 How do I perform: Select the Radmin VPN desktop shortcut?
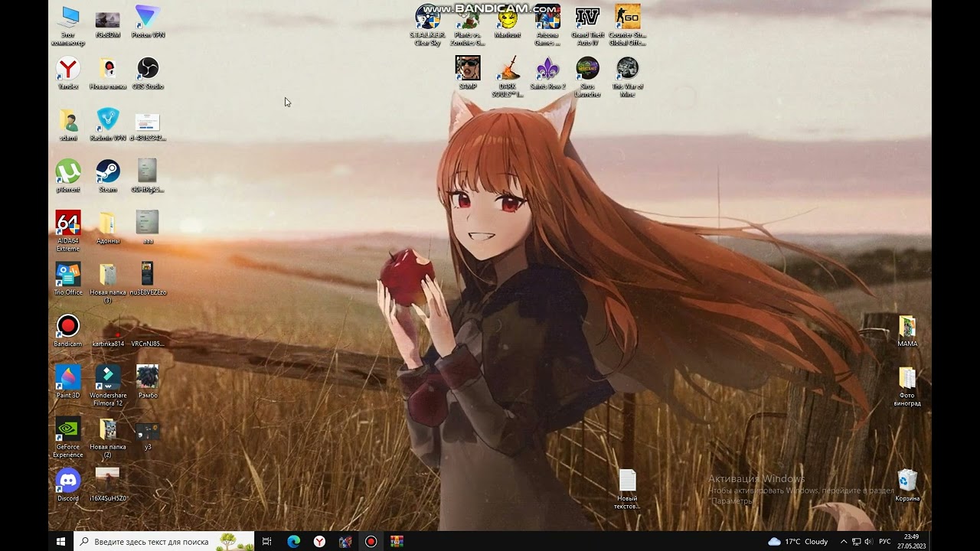pos(108,125)
